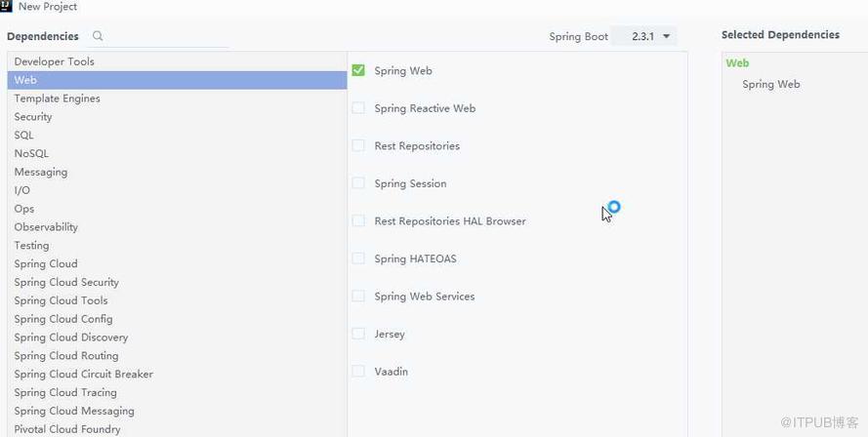
Task: Open the Template Engines category
Action: coord(177,99)
